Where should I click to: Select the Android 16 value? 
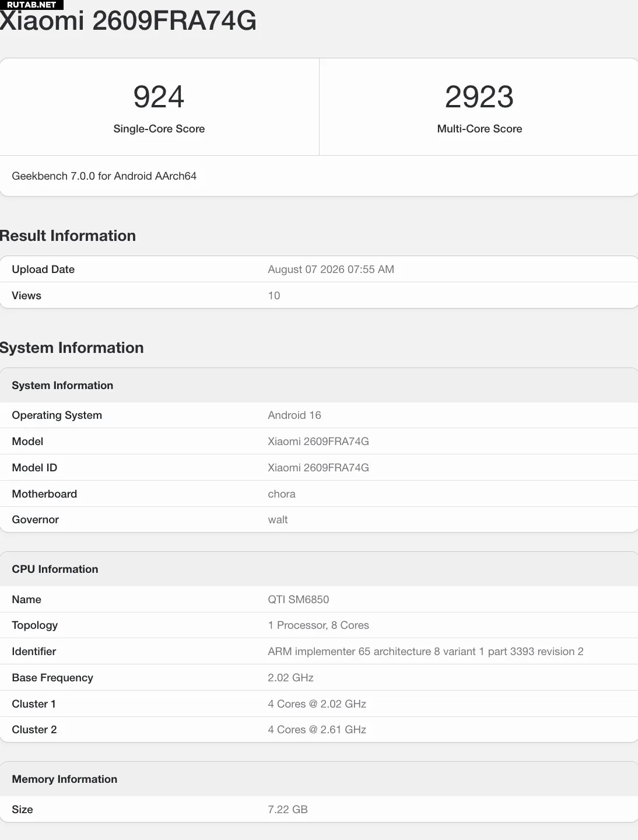(295, 415)
